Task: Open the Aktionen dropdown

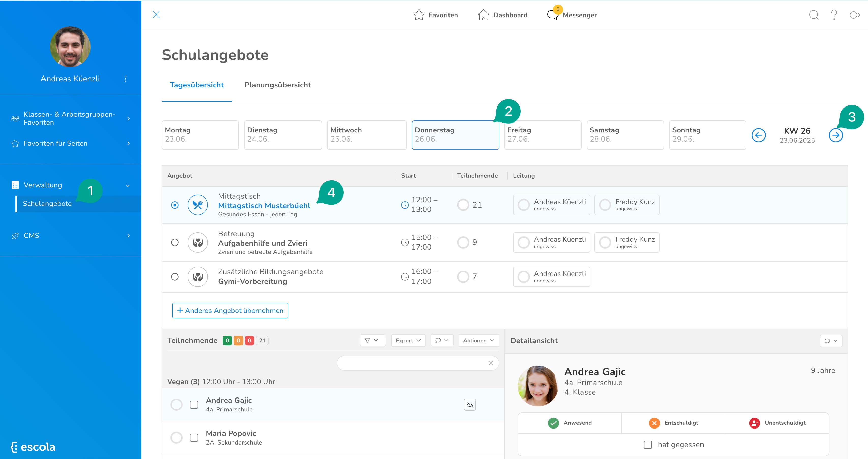Action: tap(478, 341)
